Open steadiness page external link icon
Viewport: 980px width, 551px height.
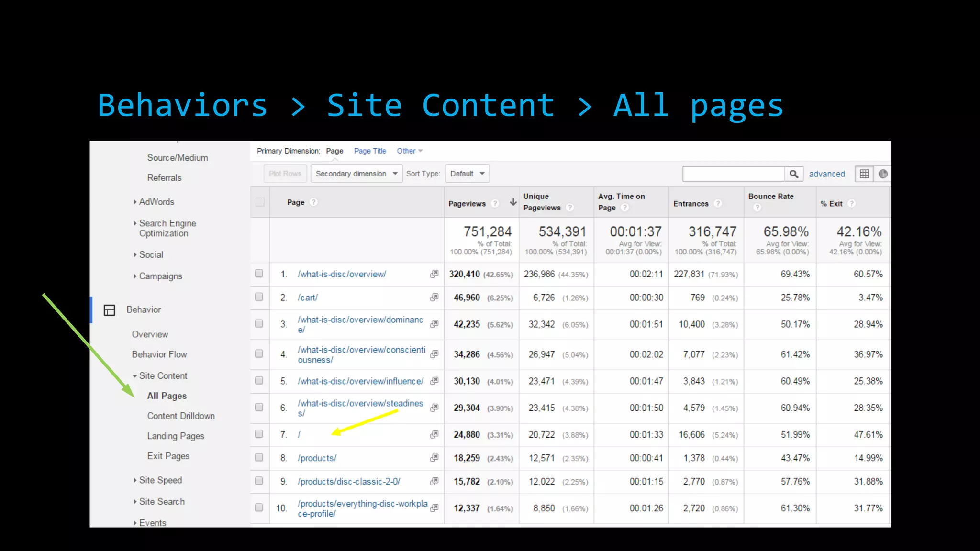(434, 408)
